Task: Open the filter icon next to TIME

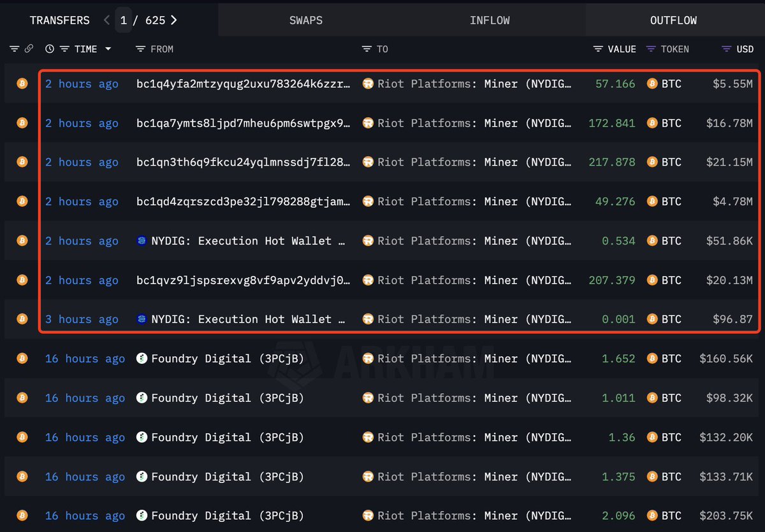Action: [64, 49]
